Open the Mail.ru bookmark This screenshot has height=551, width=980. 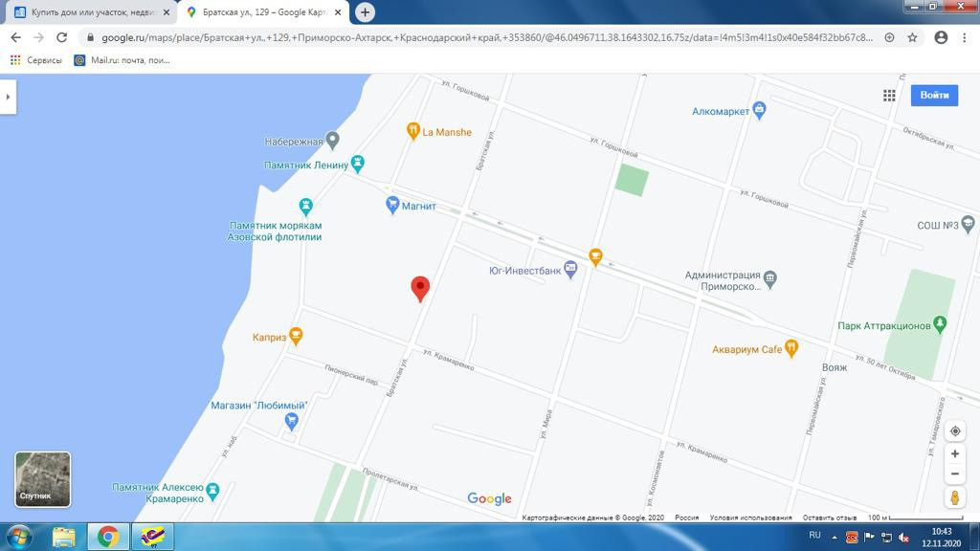click(122, 60)
